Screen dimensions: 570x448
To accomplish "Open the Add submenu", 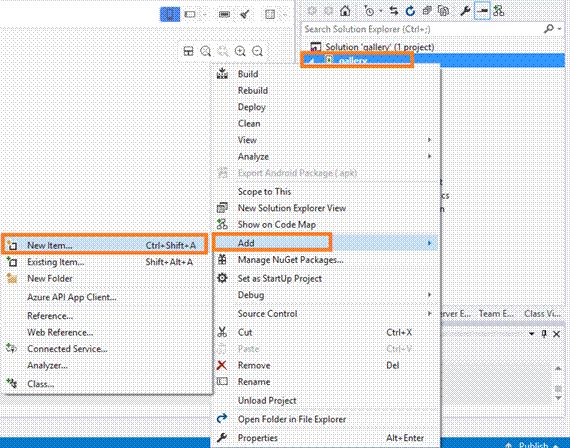I will click(x=325, y=243).
